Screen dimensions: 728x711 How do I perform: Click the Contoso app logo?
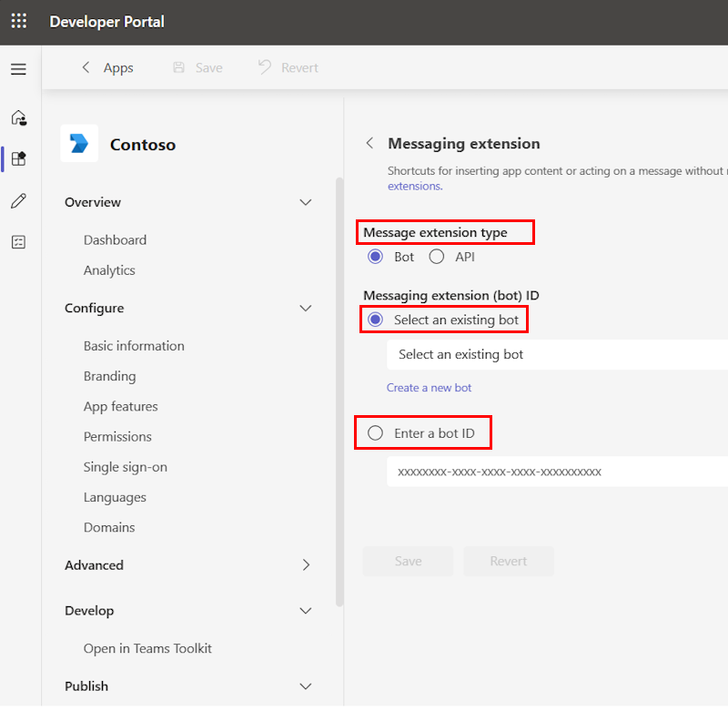(79, 144)
